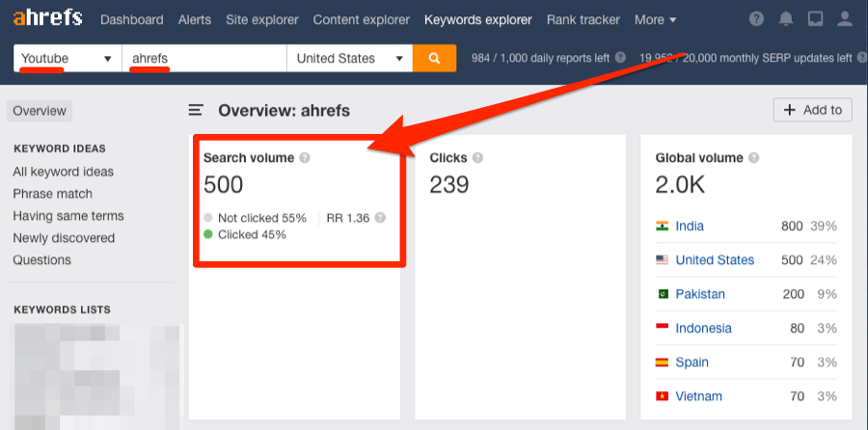Image resolution: width=868 pixels, height=430 pixels.
Task: Open the Spain country link
Action: [x=692, y=362]
